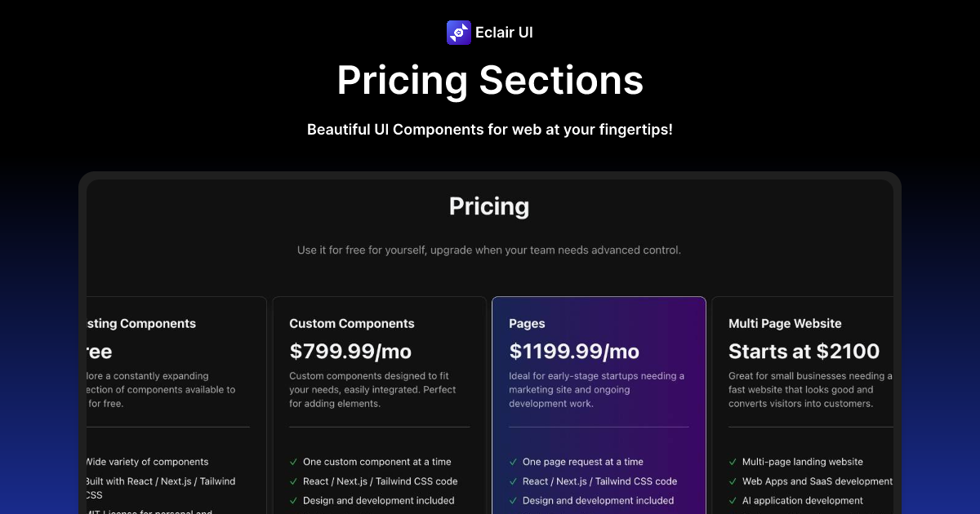Screen dimensions: 980x514
Task: Click the "Eclair UI" brand name text
Action: pyautogui.click(x=506, y=33)
